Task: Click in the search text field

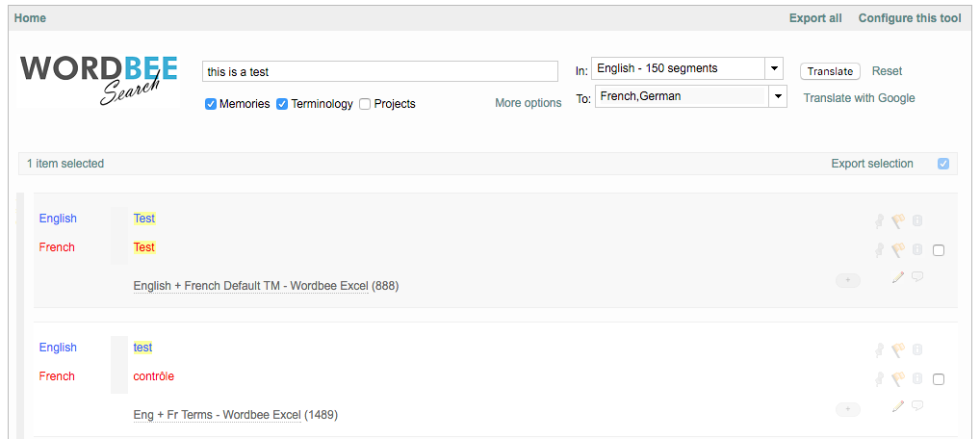Action: click(380, 71)
